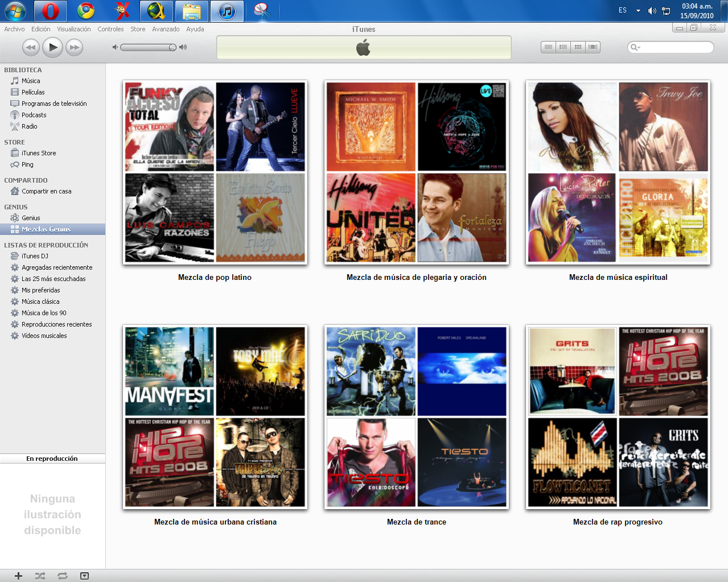The image size is (728, 582).
Task: Open Podcasts in the library
Action: 52,115
